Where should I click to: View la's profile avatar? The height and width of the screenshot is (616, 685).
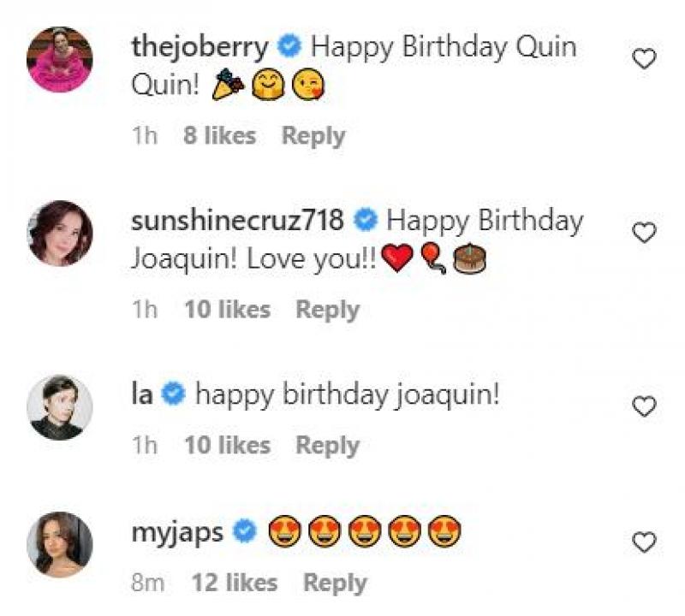pos(60,406)
